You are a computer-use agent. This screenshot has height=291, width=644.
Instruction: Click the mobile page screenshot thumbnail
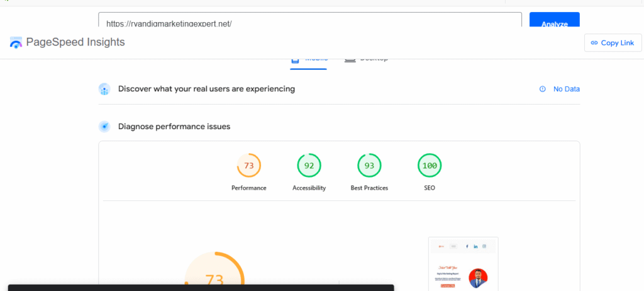pos(464,264)
